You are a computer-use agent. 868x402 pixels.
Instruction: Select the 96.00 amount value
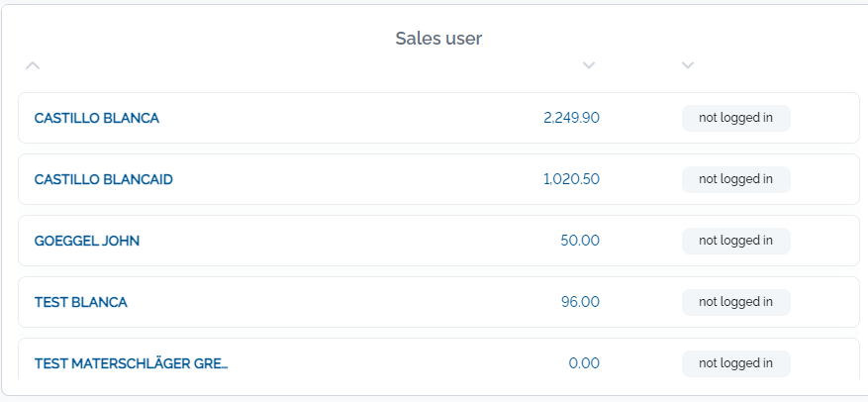580,302
